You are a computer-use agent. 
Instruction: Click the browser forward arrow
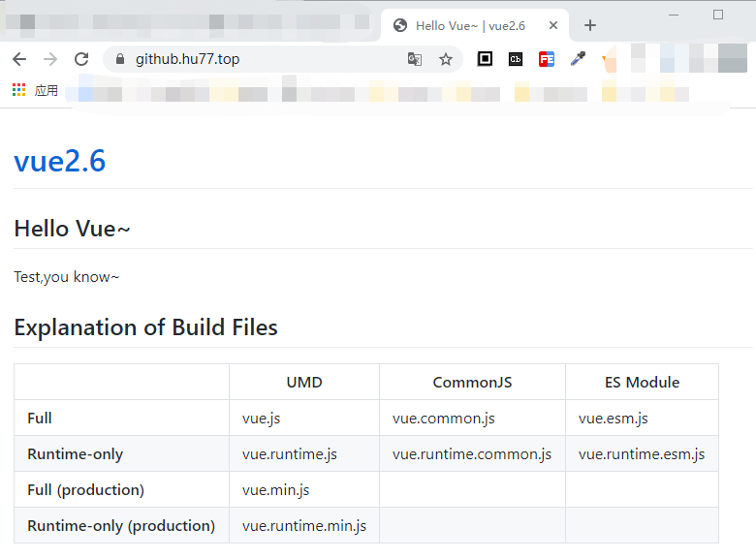pyautogui.click(x=50, y=59)
